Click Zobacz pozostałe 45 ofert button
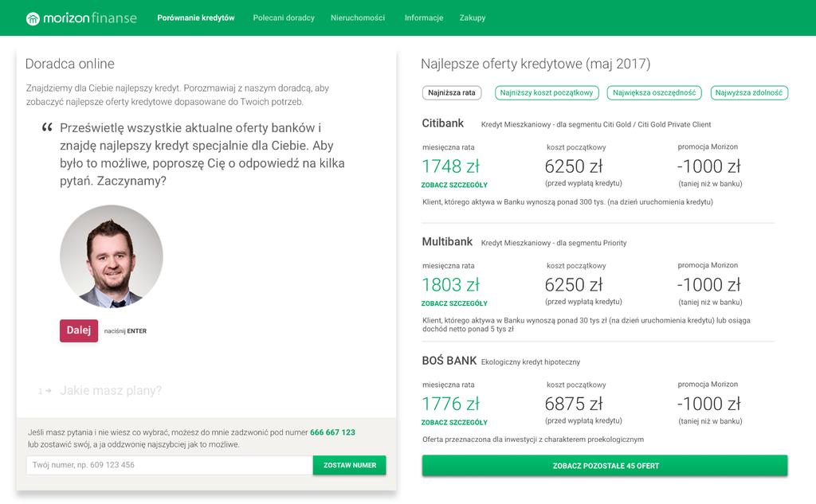Screen dimensions: 816x504 point(605,466)
